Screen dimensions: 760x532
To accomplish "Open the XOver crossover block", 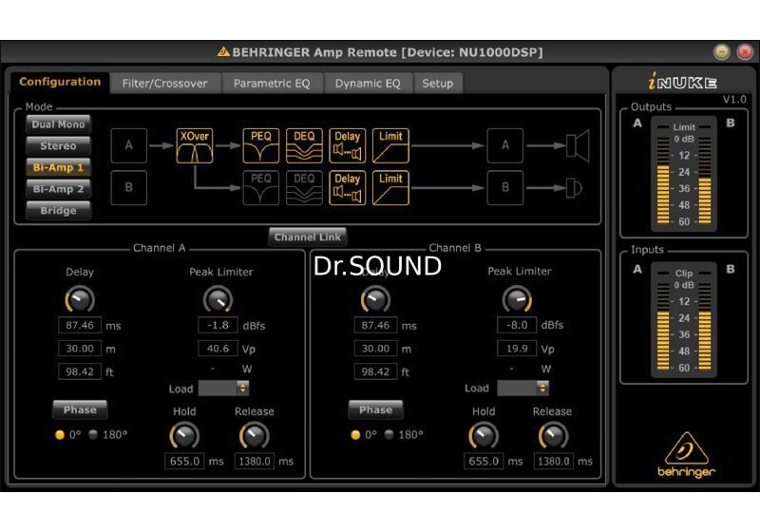I will [x=195, y=145].
